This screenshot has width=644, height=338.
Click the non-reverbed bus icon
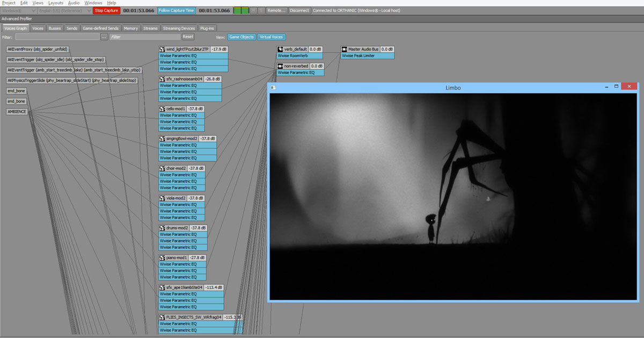click(x=280, y=66)
